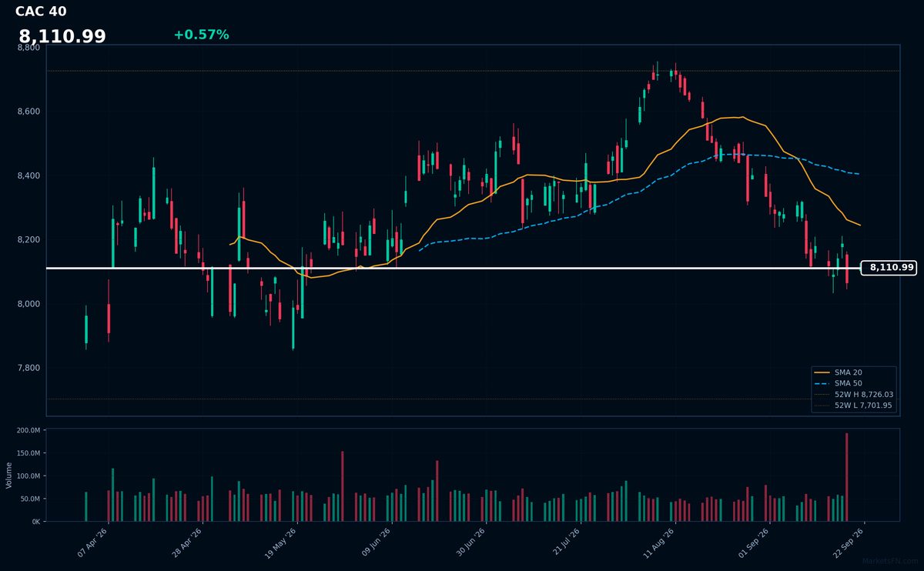Click the 150.0M volume axis label

click(28, 453)
